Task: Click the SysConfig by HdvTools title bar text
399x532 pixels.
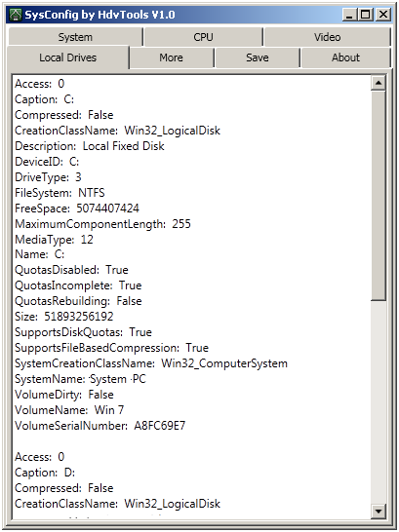Action: tap(100, 15)
